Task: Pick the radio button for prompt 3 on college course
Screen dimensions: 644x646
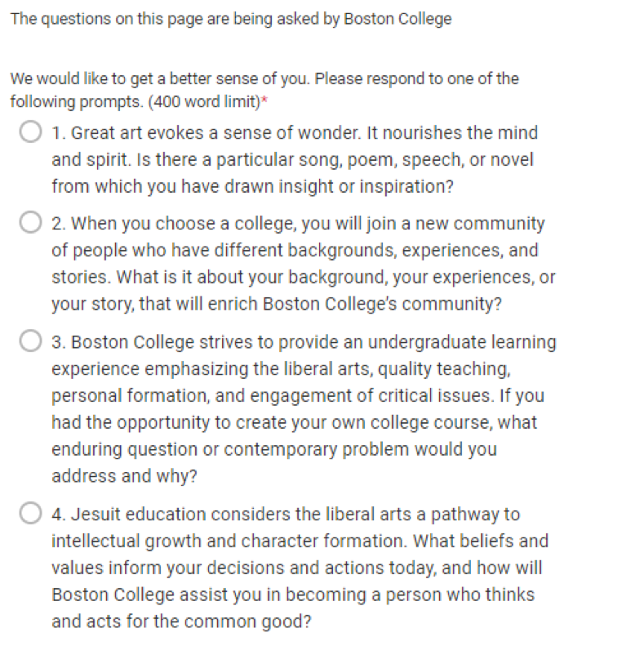Action: tap(30, 341)
